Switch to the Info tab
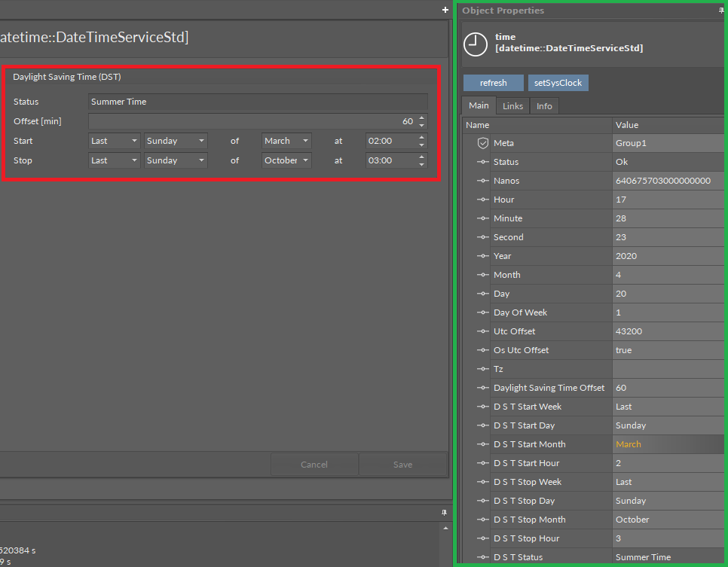Screen dimensions: 728x567 [x=544, y=106]
